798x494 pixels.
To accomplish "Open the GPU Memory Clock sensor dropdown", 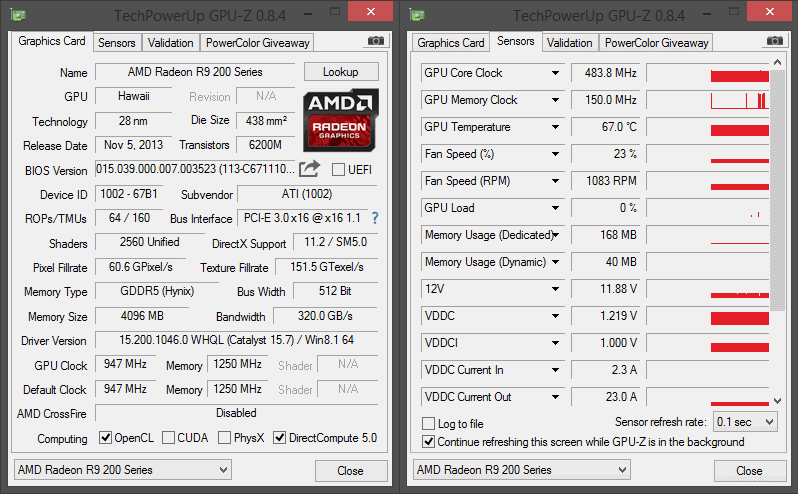I will coord(555,100).
